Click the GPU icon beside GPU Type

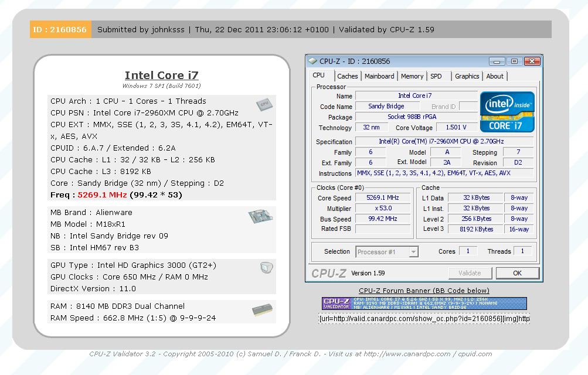click(267, 268)
